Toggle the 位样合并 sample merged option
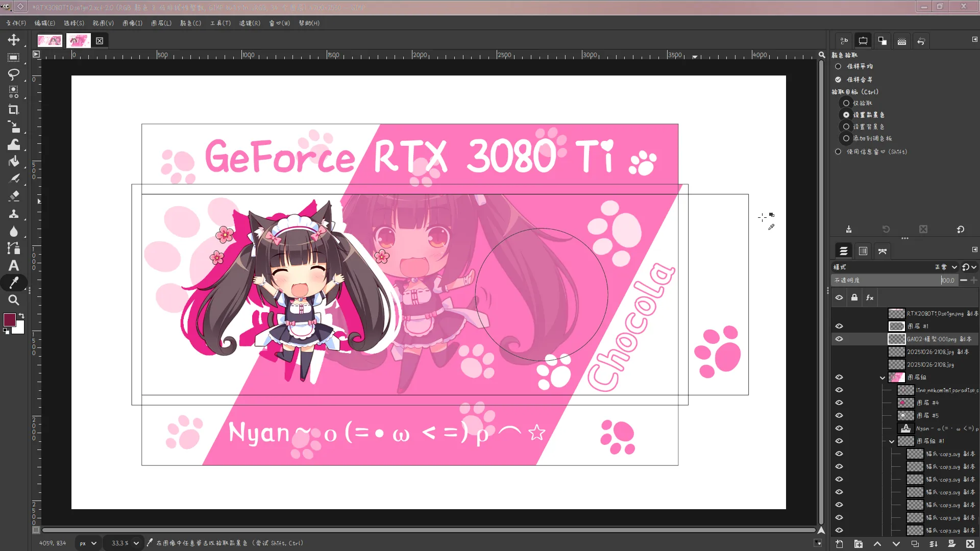 838,80
